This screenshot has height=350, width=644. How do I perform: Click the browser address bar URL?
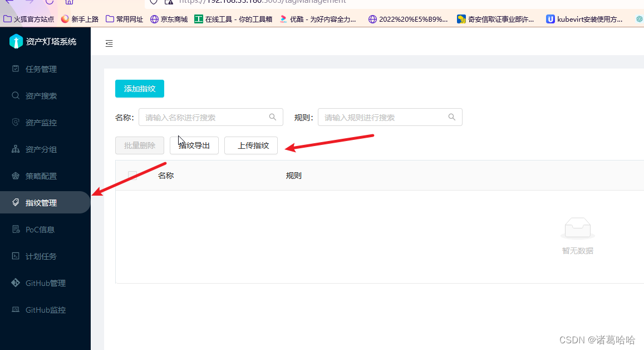pyautogui.click(x=263, y=2)
